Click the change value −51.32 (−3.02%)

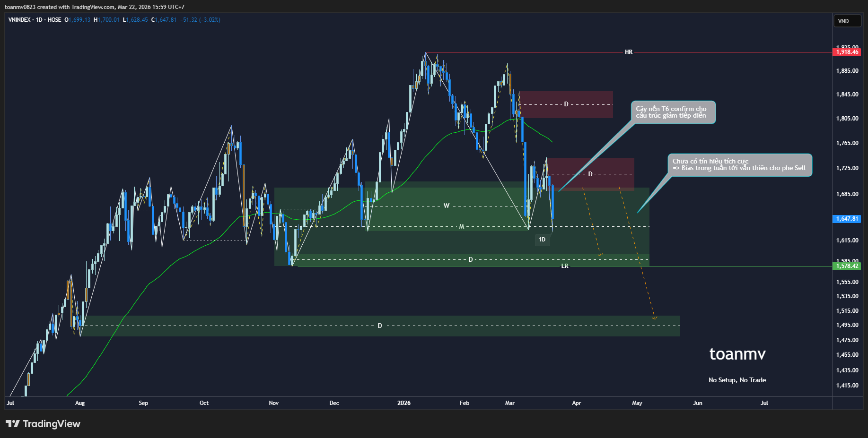pos(200,20)
